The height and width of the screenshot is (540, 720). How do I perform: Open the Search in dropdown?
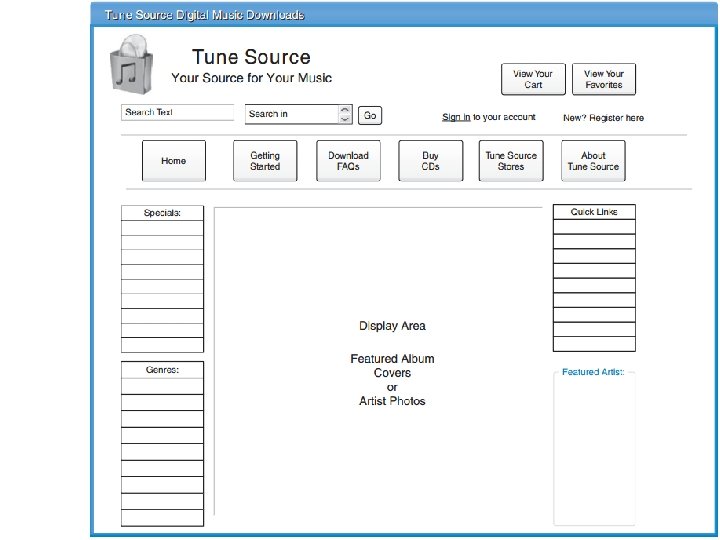click(x=298, y=114)
